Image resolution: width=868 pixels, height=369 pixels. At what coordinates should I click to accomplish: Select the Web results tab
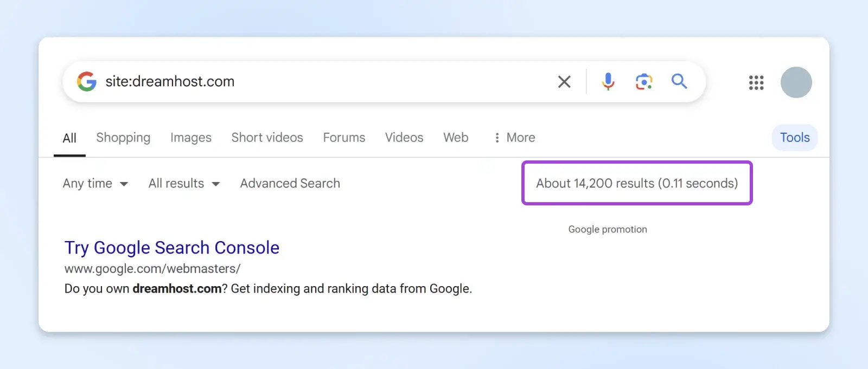pos(456,138)
